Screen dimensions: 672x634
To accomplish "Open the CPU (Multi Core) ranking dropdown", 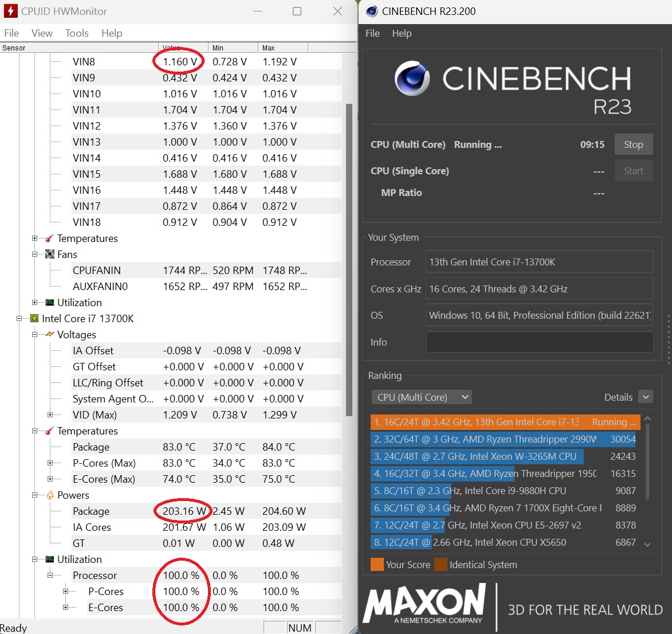I will point(421,397).
